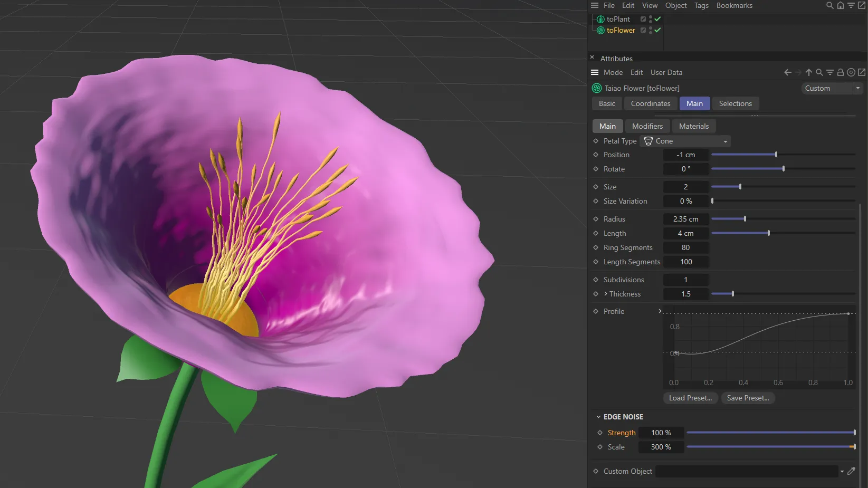
Task: Collapse the EDGE NOISE section
Action: point(598,416)
